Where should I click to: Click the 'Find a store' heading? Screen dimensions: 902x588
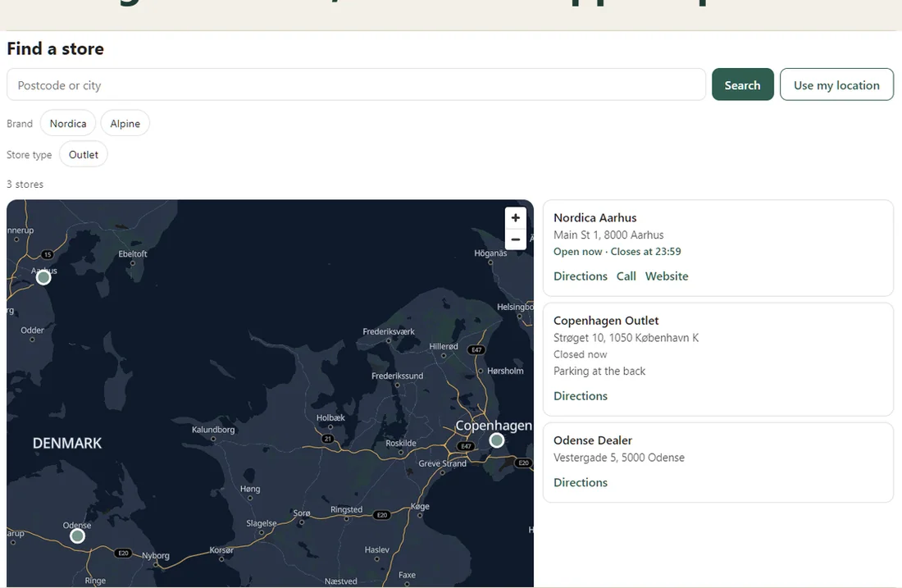tap(55, 48)
